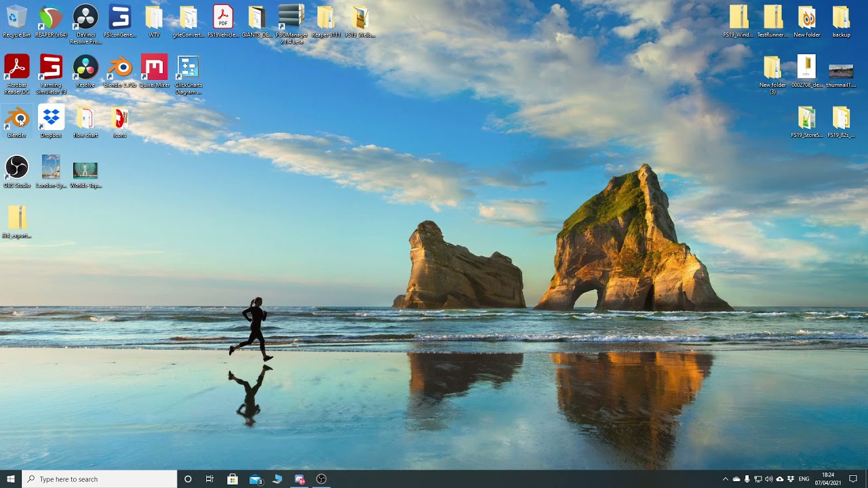868x488 pixels.
Task: Select the PBOManager v.1.4 beta shortcut
Action: click(292, 24)
